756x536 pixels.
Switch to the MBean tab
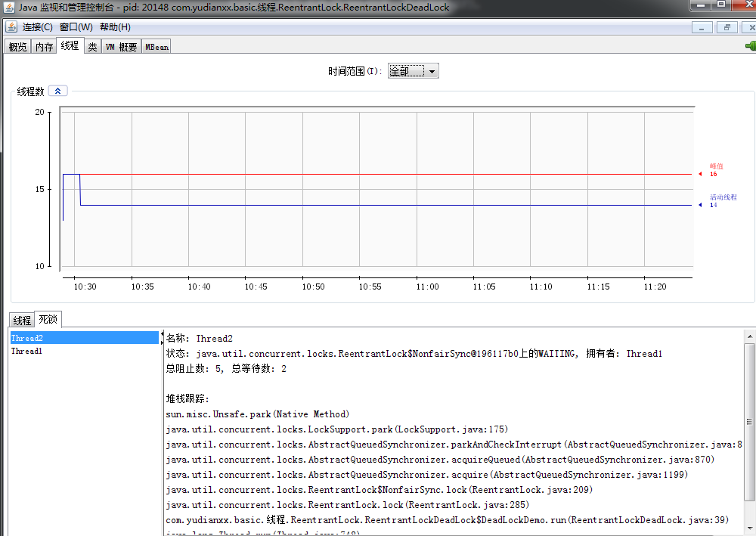coord(156,45)
